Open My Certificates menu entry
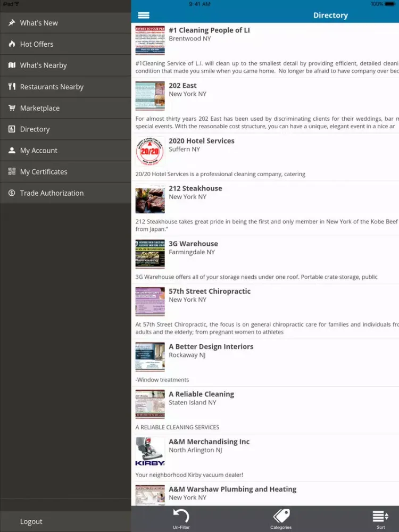399x532 pixels. 65,172
